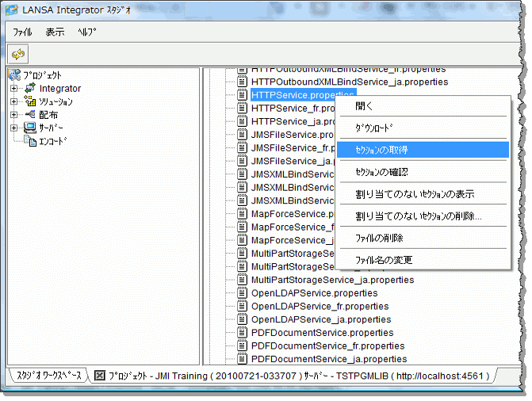Click file icon of JMSFileService_ja row
532x401 pixels.
(242, 161)
